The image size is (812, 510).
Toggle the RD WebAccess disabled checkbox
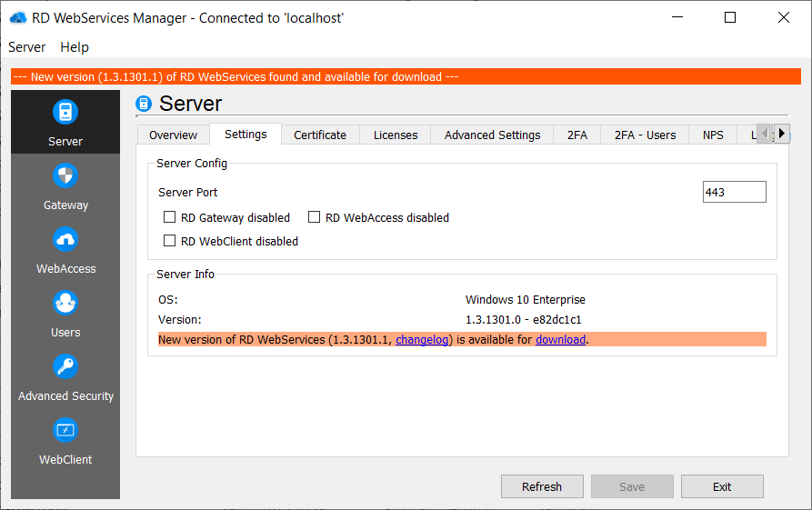(315, 217)
